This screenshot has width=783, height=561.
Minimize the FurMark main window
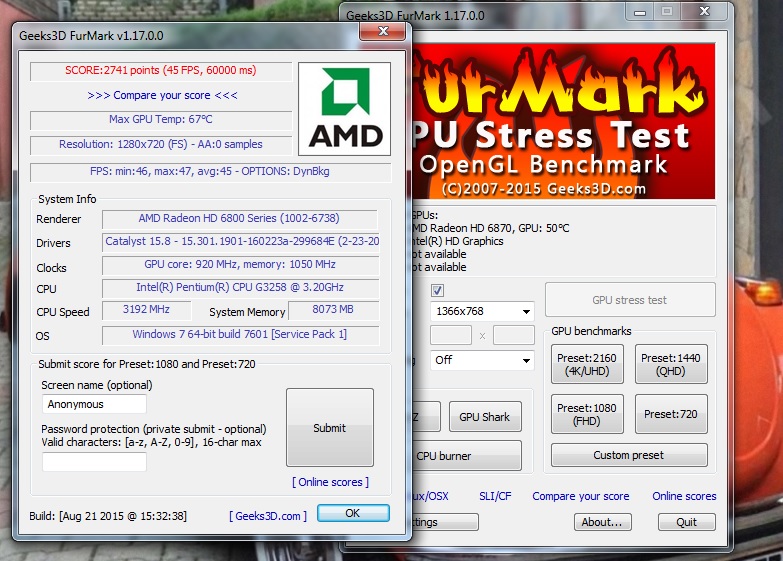click(x=640, y=12)
